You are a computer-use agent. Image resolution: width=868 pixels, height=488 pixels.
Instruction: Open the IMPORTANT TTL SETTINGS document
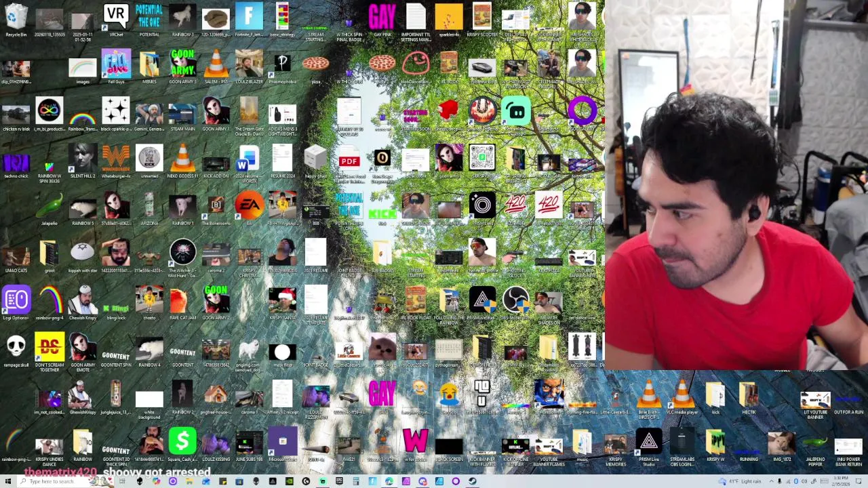point(415,22)
